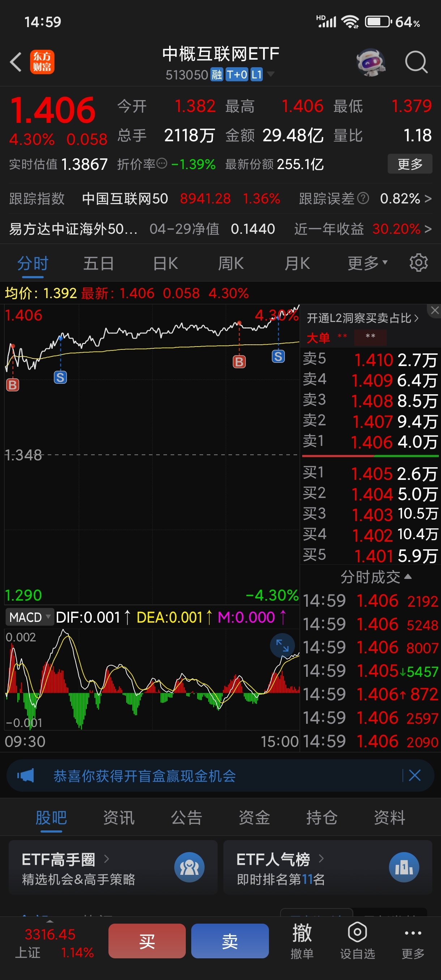Image resolution: width=441 pixels, height=980 pixels.
Task: Select 卖5 price 1.410 row
Action: pos(370,360)
